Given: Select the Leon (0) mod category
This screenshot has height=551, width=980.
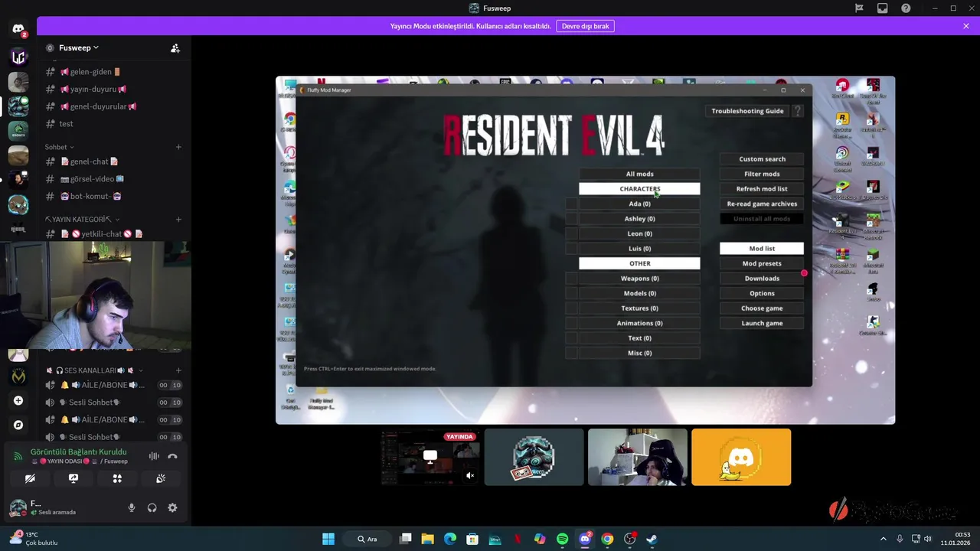Looking at the screenshot, I should (x=639, y=233).
